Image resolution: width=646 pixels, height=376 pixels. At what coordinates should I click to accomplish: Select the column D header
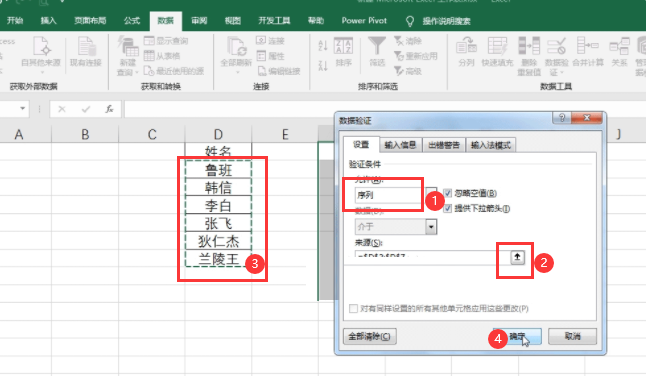pyautogui.click(x=218, y=134)
